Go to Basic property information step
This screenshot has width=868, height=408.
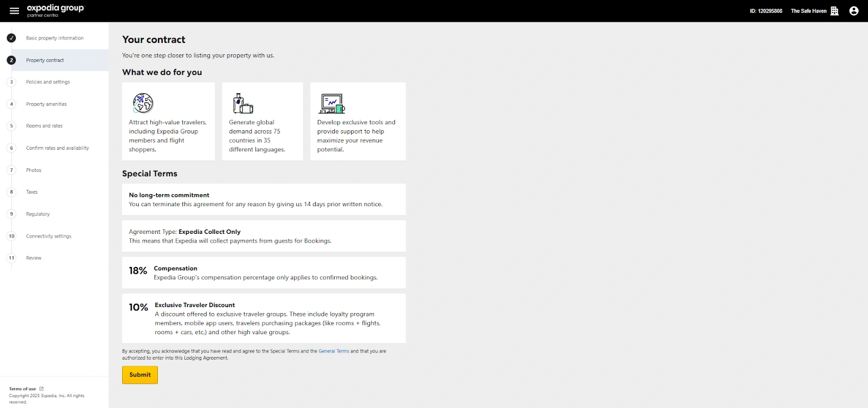point(55,38)
